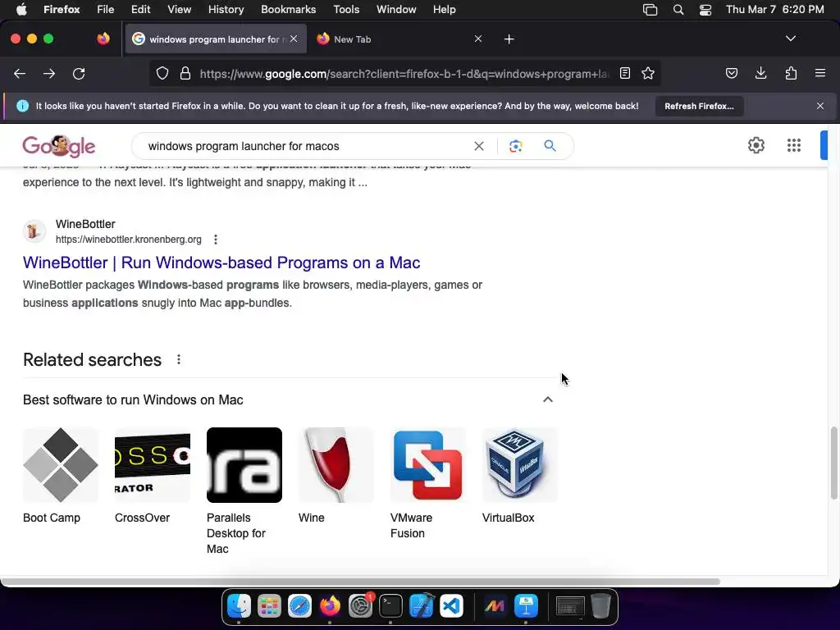Image resolution: width=840 pixels, height=630 pixels.
Task: Open the History menu
Action: click(x=226, y=9)
